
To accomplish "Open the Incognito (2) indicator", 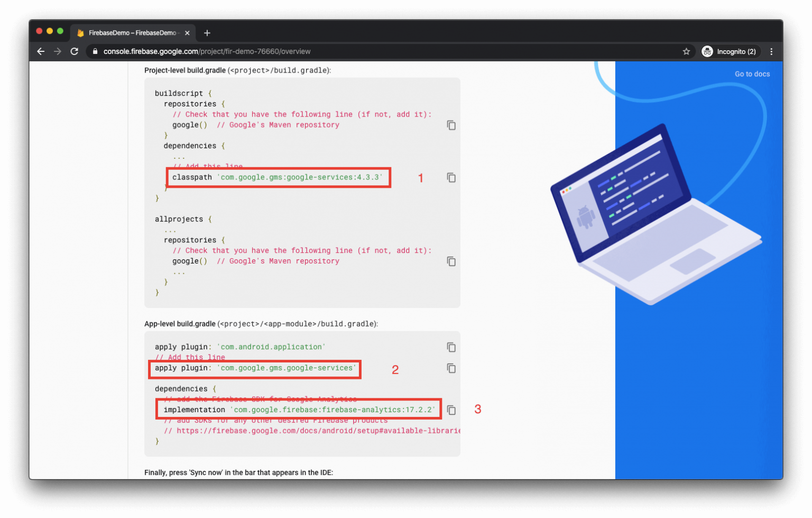I will click(x=730, y=51).
